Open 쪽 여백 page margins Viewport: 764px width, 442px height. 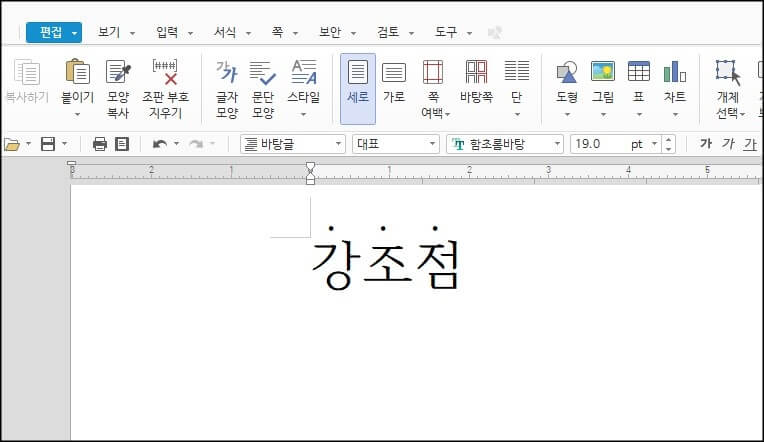[x=433, y=89]
